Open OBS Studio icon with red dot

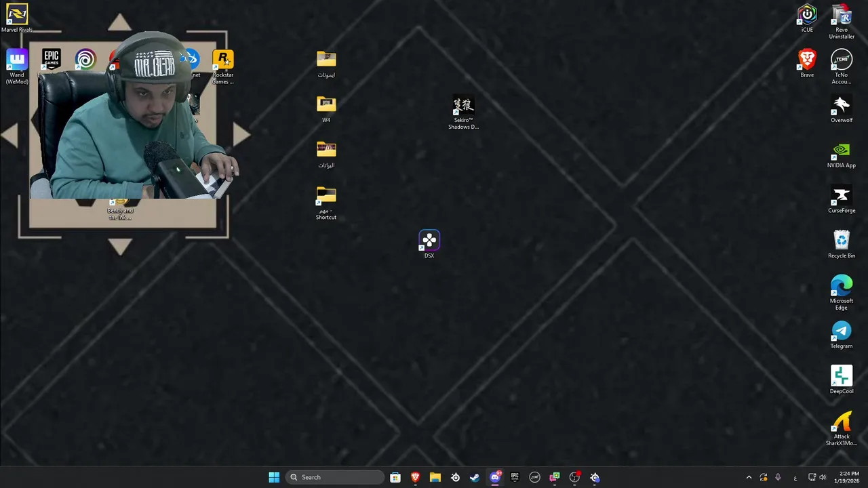click(574, 477)
